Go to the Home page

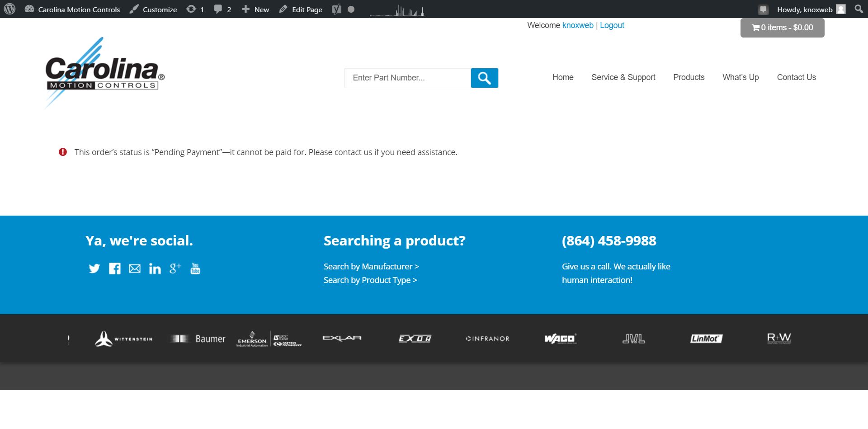point(563,77)
